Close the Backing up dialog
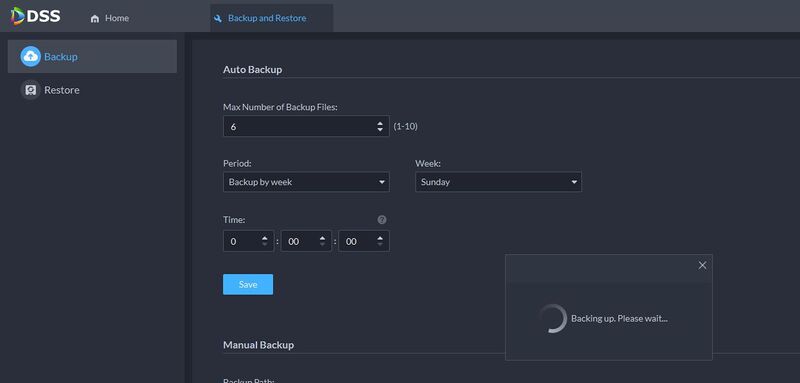 click(x=703, y=265)
